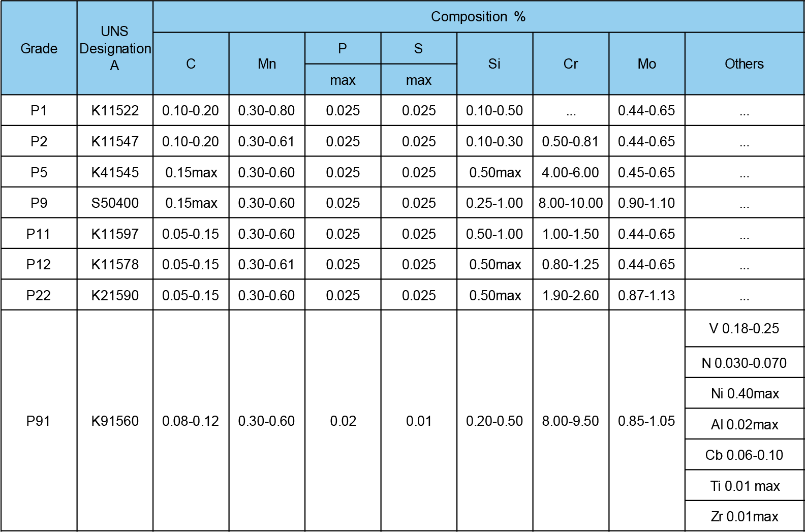Click the P91 grade cell
The height and width of the screenshot is (532, 805).
39,421
